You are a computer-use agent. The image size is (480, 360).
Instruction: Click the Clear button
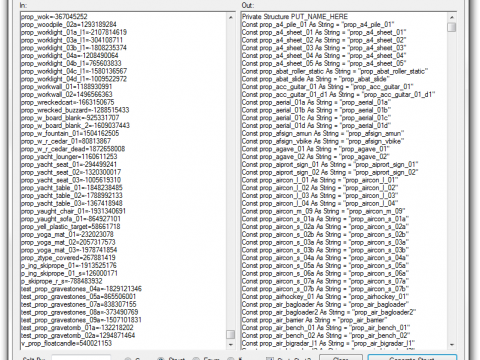[x=341, y=357]
